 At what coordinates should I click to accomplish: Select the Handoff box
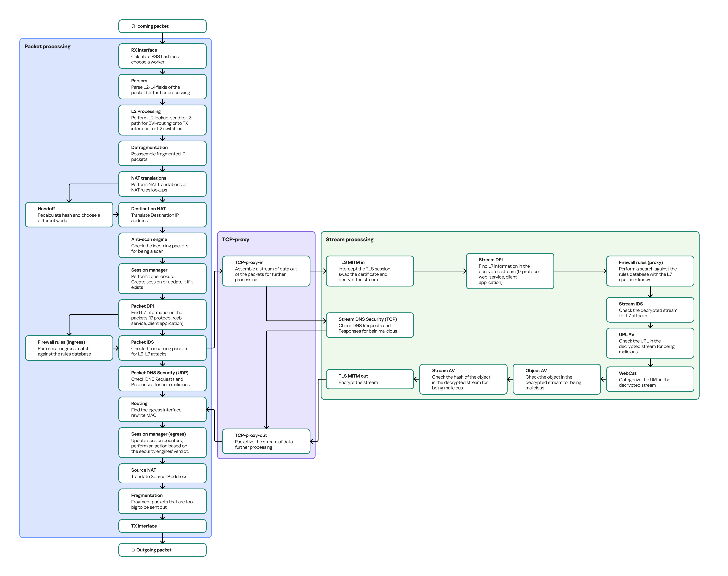(69, 215)
